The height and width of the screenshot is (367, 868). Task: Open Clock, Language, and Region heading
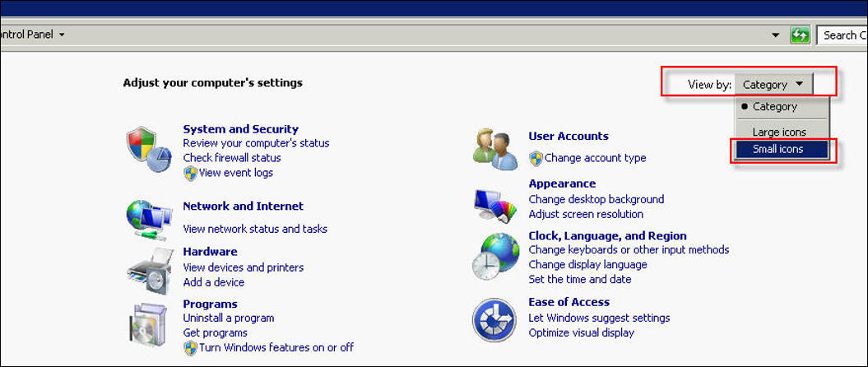[x=608, y=236]
